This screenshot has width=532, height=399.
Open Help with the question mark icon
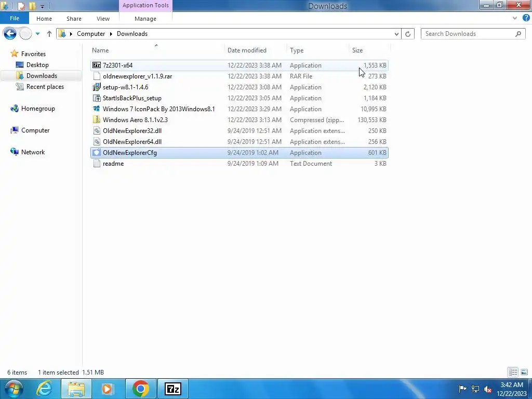point(526,18)
